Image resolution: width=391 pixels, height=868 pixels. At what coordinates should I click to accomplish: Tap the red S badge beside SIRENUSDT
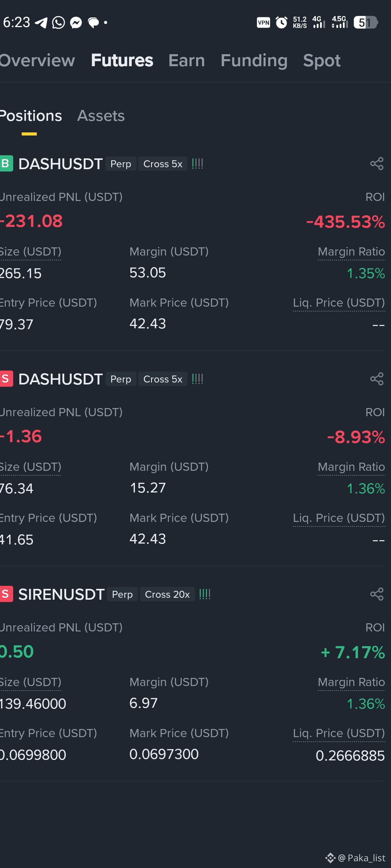pyautogui.click(x=6, y=594)
